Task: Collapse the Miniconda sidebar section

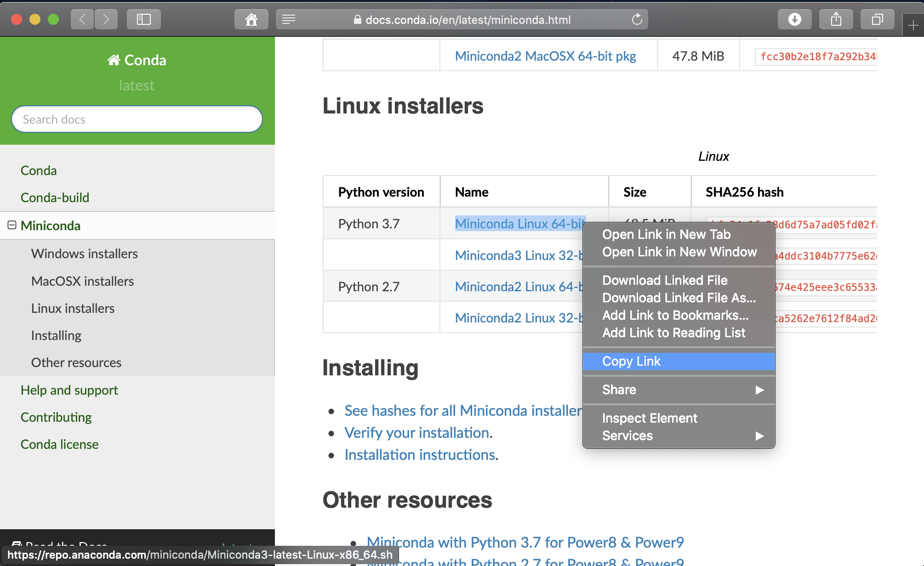Action: coord(12,225)
